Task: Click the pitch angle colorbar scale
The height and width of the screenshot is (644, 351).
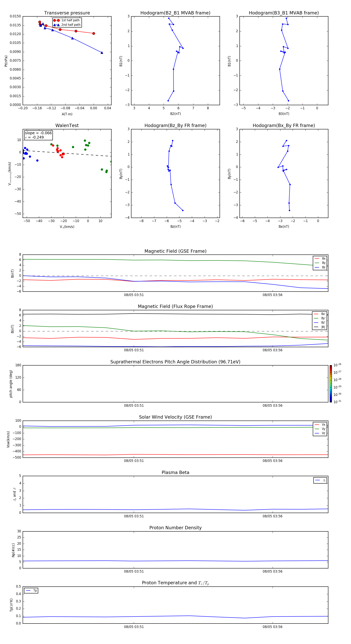Action: (331, 384)
